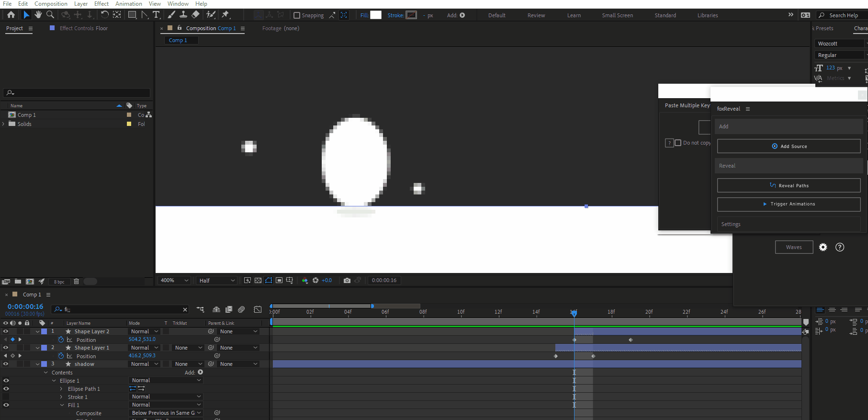Click the Trigger Animations button

point(789,204)
